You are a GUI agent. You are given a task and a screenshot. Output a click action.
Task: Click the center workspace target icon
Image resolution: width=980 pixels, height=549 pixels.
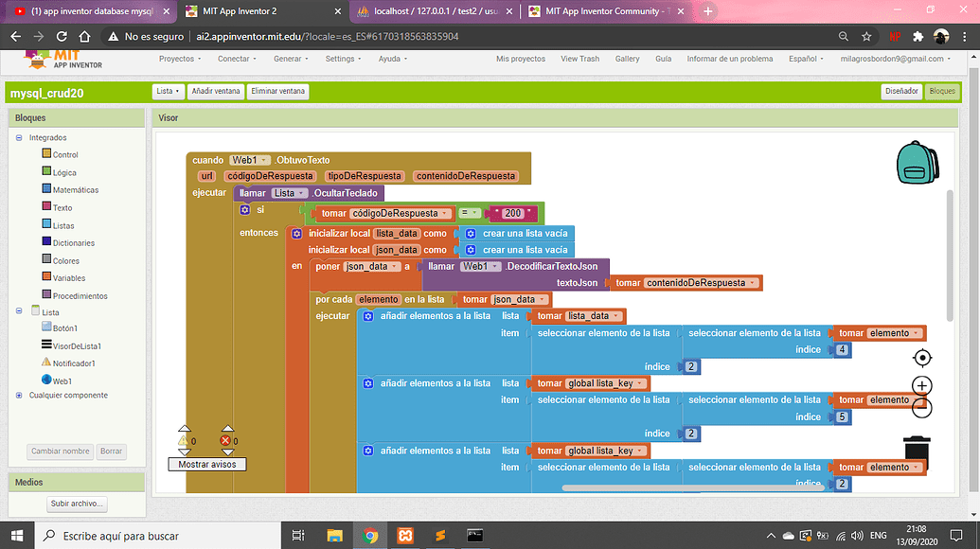coord(922,358)
